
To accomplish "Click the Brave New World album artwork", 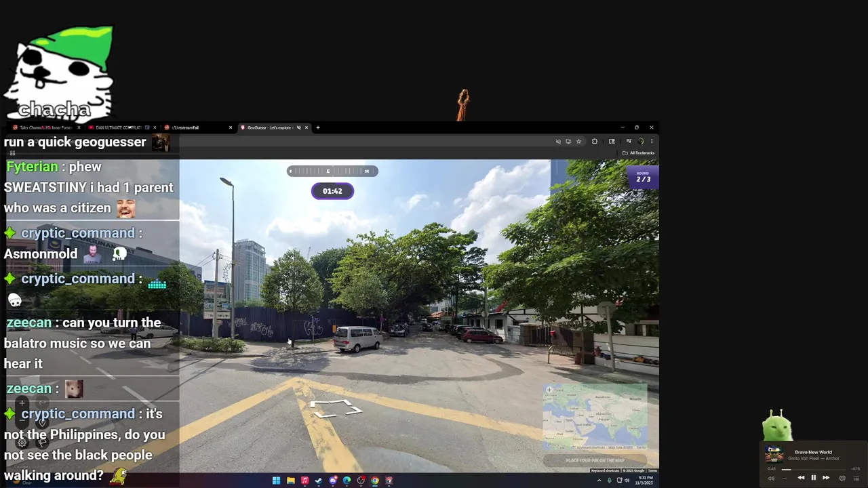I will click(x=774, y=454).
